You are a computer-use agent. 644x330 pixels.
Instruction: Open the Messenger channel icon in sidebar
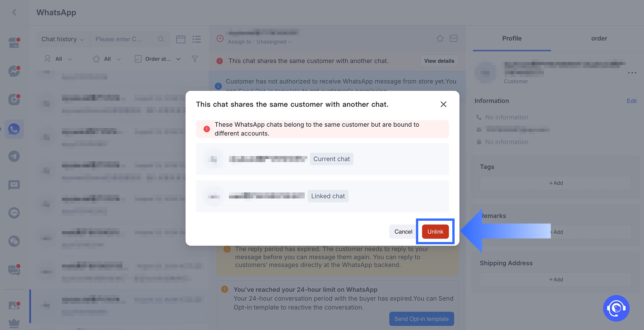pyautogui.click(x=14, y=71)
